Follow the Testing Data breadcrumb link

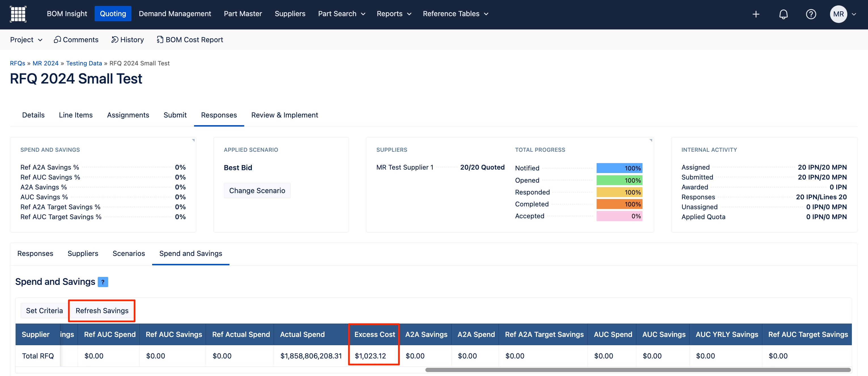click(x=84, y=63)
